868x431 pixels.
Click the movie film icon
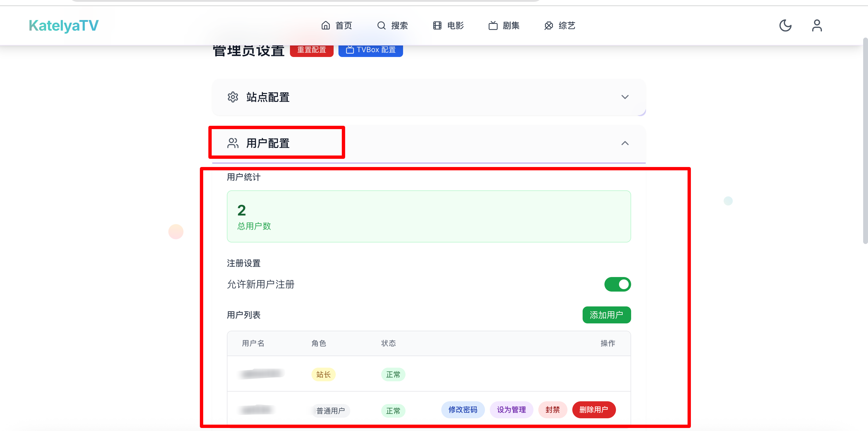pyautogui.click(x=437, y=25)
